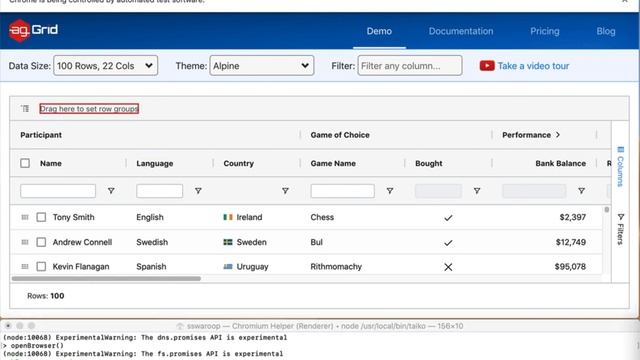Screen dimensions: 640x360
Task: Check the box for Tony Smith
Action: [41, 217]
